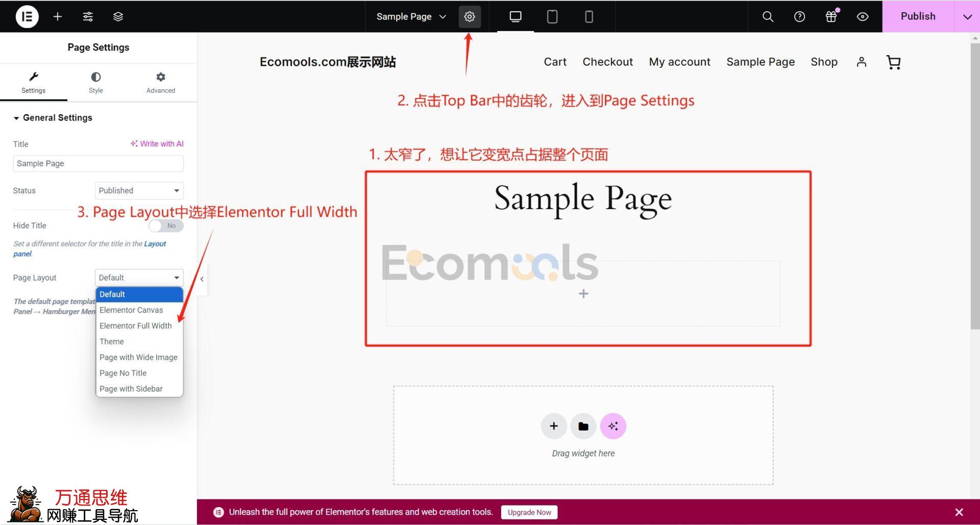Viewport: 980px width, 525px height.
Task: Open Add Element plus icon in top bar
Action: 58,17
